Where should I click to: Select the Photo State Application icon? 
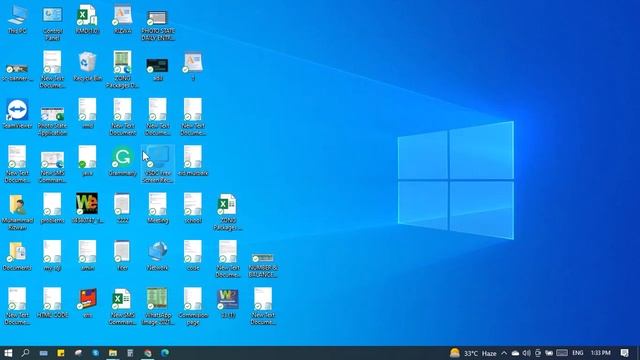(52, 121)
